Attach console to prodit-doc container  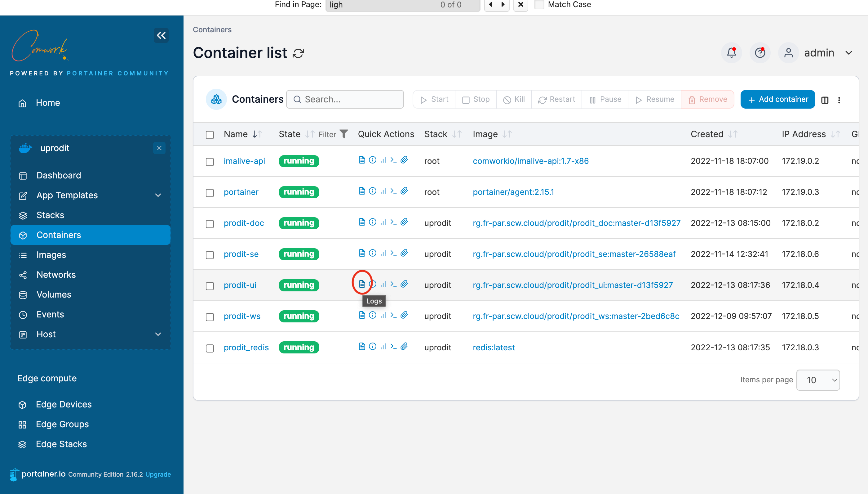tap(404, 222)
